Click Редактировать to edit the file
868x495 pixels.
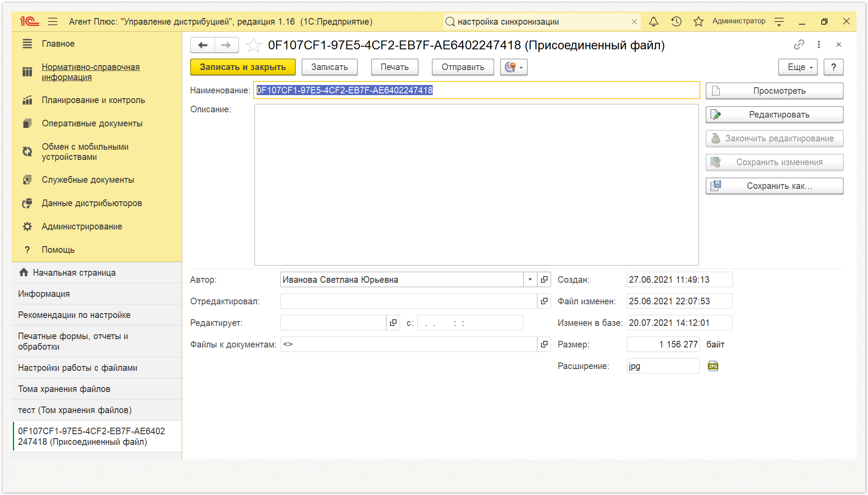[x=774, y=115]
